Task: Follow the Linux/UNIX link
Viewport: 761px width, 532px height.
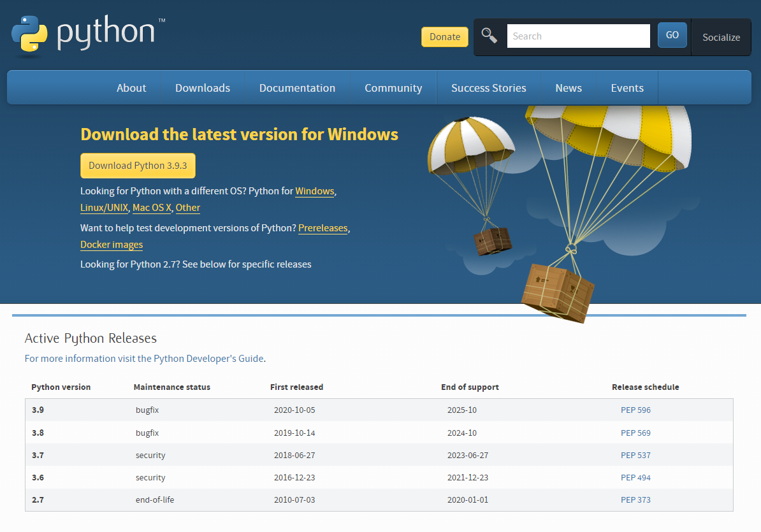Action: [x=104, y=208]
